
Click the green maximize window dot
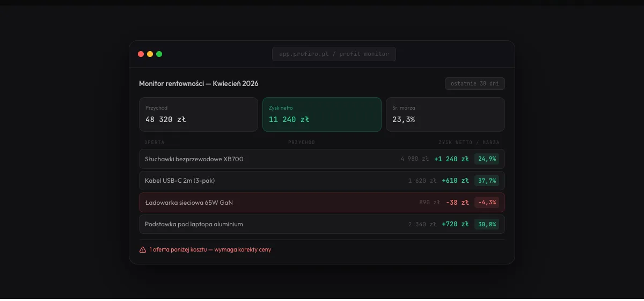click(159, 54)
